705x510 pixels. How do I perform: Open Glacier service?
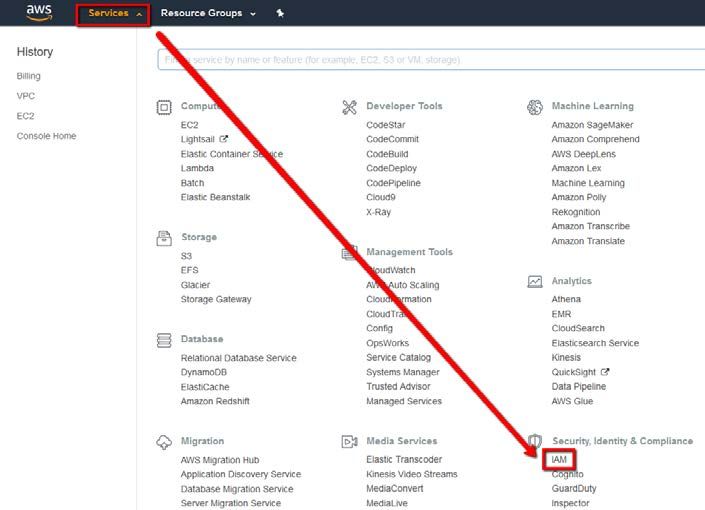coord(195,285)
